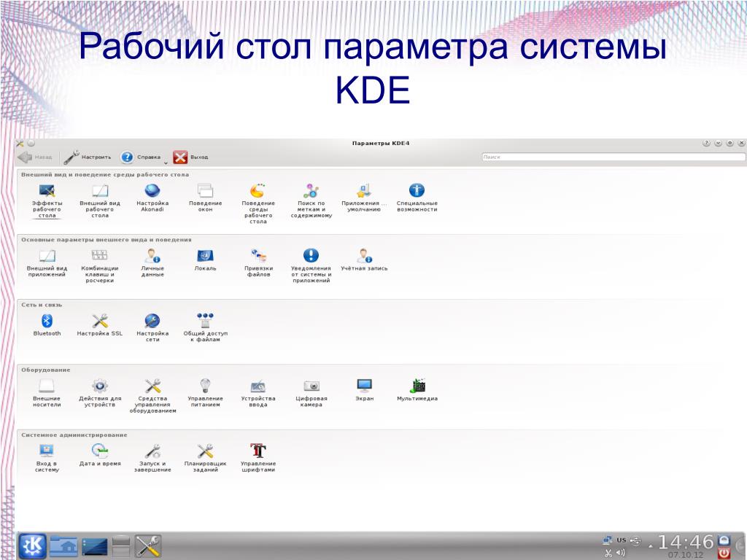
Task: Open Настройка Akonadi
Action: click(152, 198)
